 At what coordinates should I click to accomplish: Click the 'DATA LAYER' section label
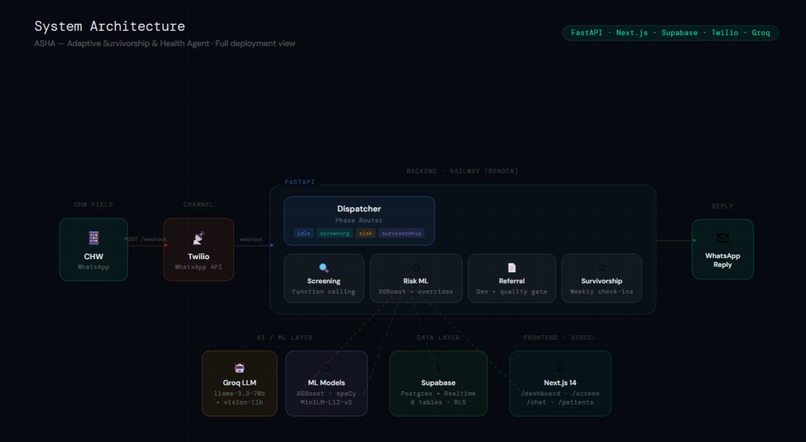[438, 338]
